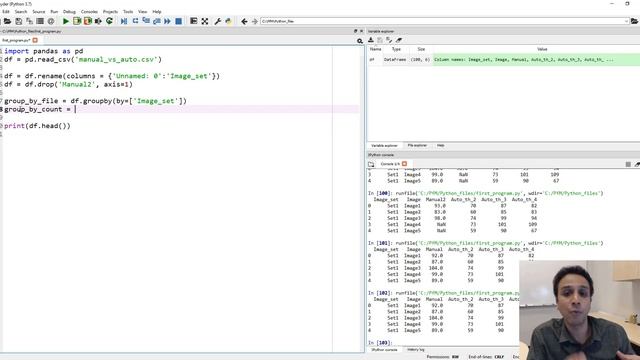Clear console eraser icon on the right

pos(637,164)
